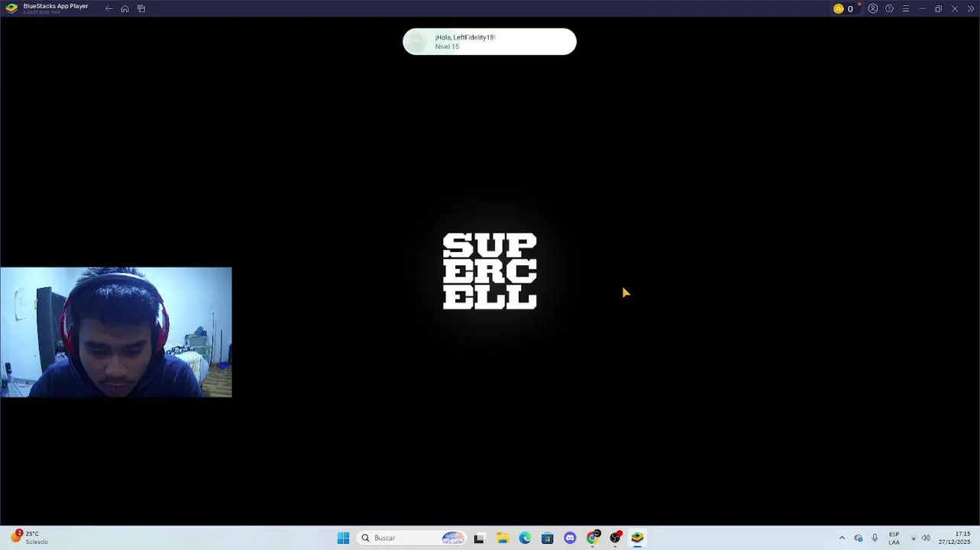Open the network Wi-Fi tray icon
Screen dimensions: 980x550
click(x=914, y=538)
